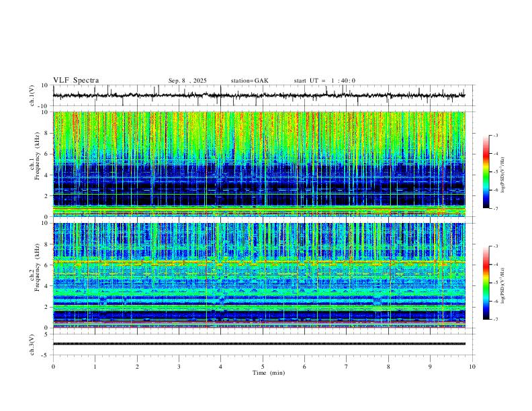The width and height of the screenshot is (532, 411).
Task: Select the "start UT = 1 :40: 0" text
Action: 324,81
